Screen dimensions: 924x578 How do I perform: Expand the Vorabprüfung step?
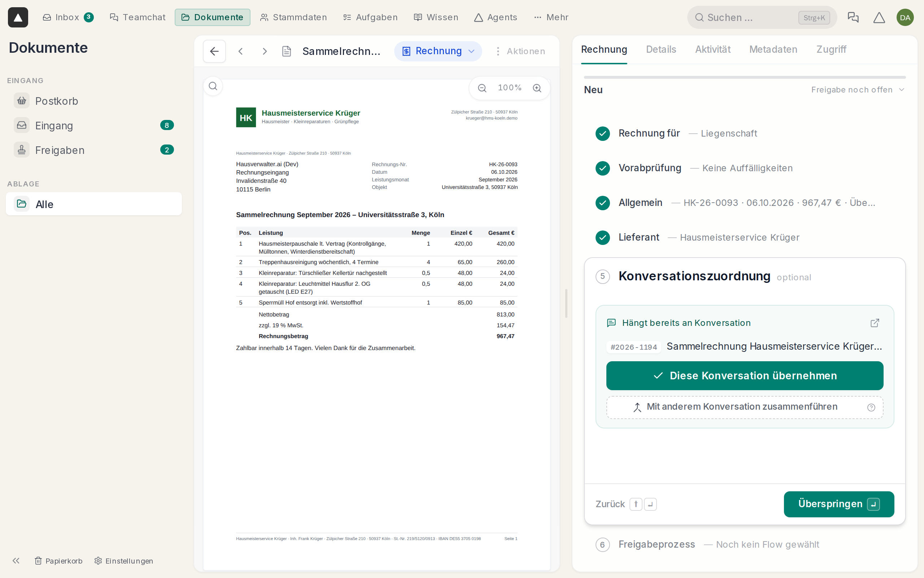click(x=745, y=168)
